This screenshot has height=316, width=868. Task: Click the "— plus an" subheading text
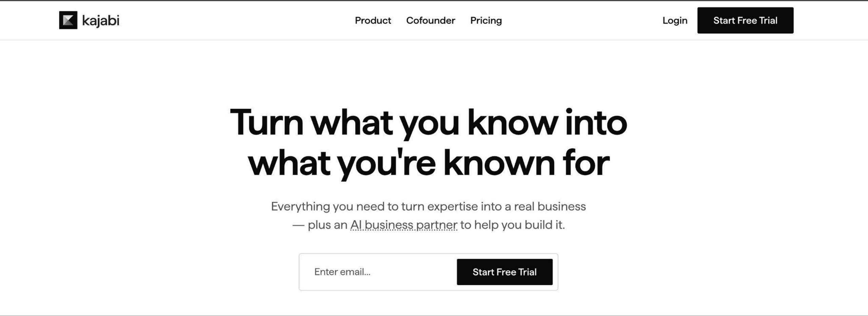(x=320, y=225)
